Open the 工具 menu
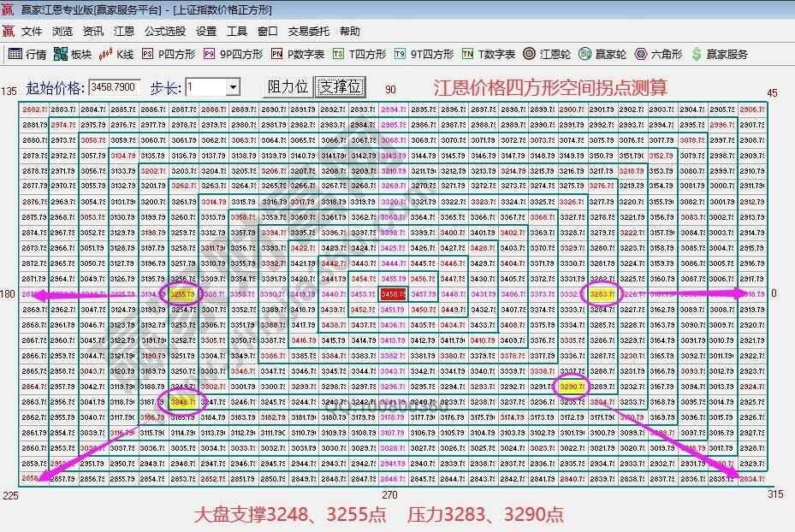795x532 pixels. pyautogui.click(x=237, y=32)
